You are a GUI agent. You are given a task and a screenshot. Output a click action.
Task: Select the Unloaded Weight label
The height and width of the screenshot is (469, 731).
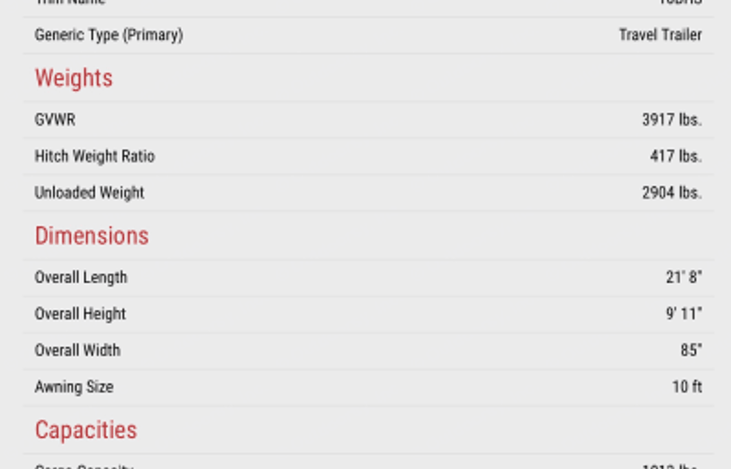[x=89, y=193]
